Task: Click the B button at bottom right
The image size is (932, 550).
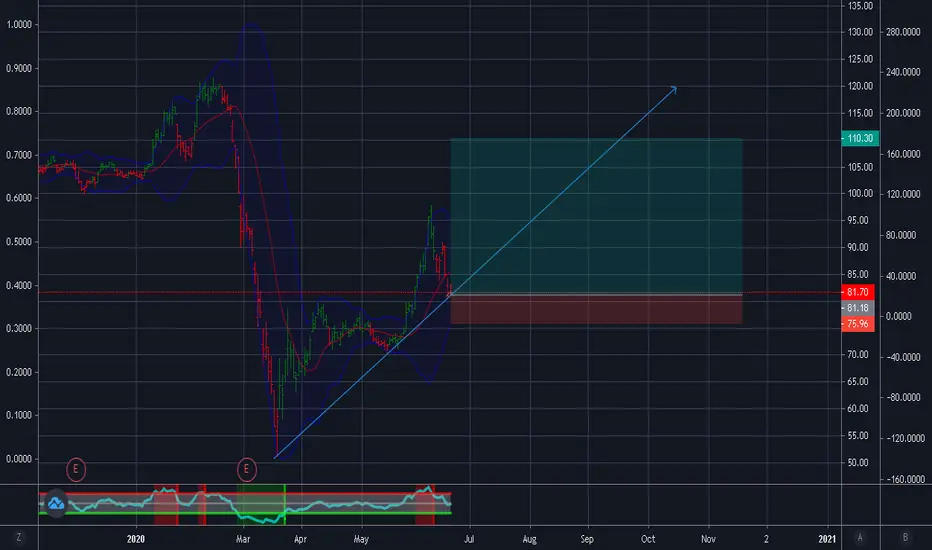Action: click(x=905, y=538)
